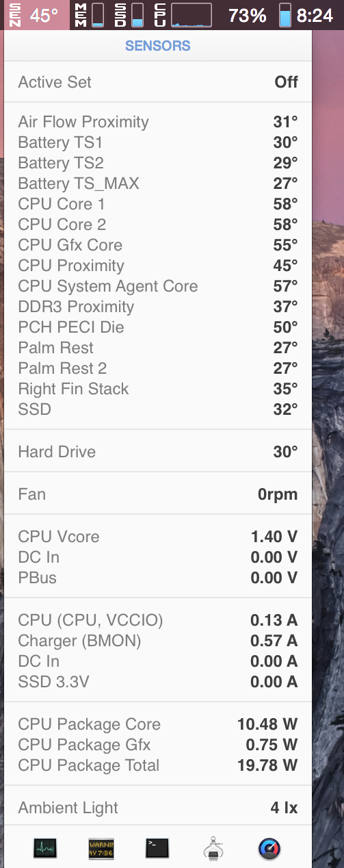This screenshot has height=868, width=344.
Task: Click the Ambient Light sensor row
Action: tap(158, 808)
